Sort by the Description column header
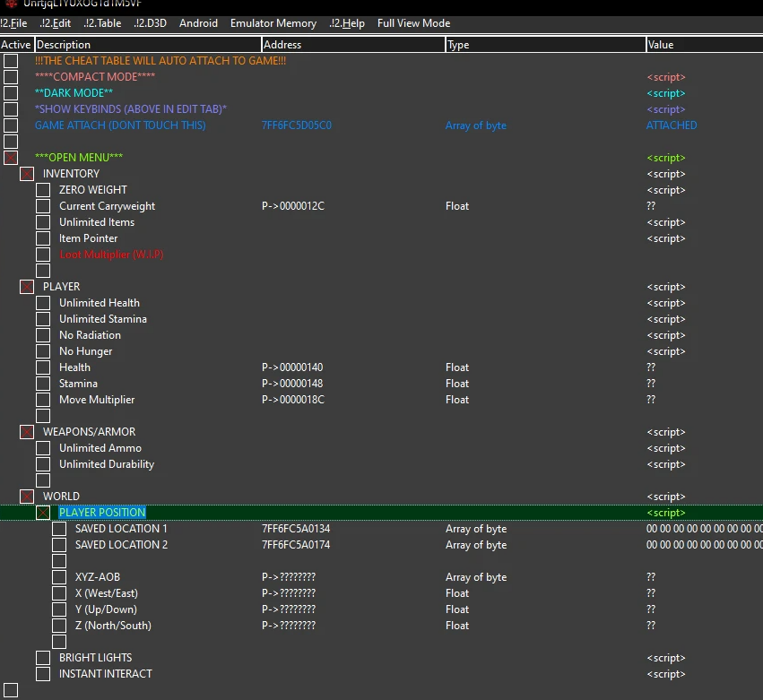 [x=148, y=45]
